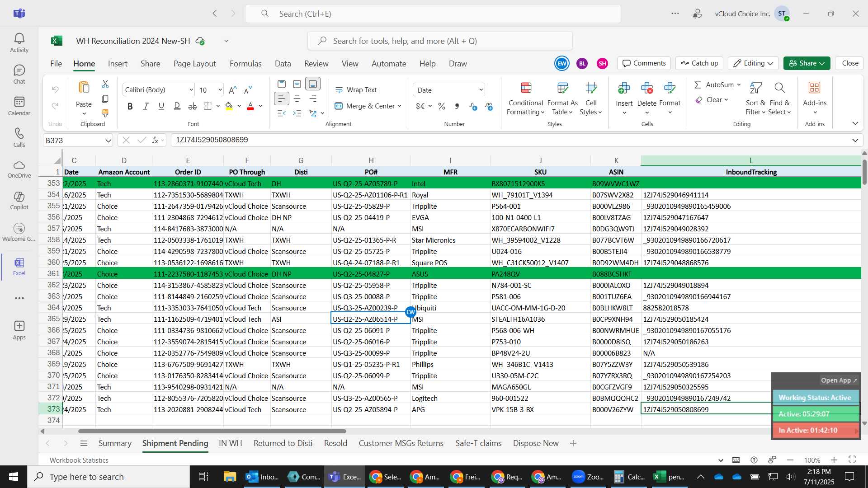Image resolution: width=868 pixels, height=488 pixels.
Task: Open the Summary sheet tab
Action: click(115, 443)
